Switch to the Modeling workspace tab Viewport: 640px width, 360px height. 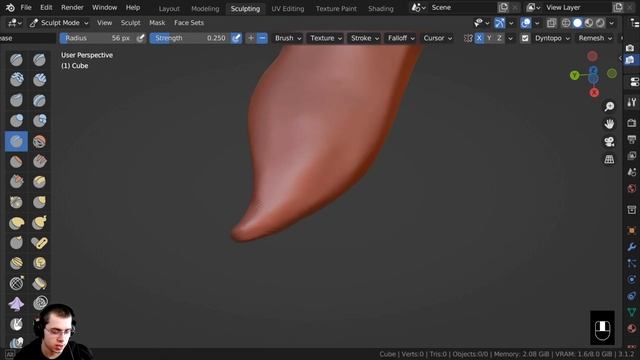[205, 8]
